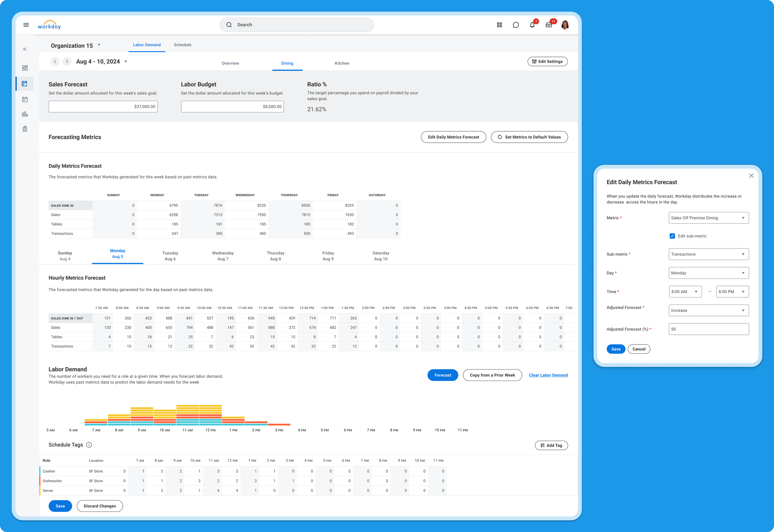Expand sidebar with arrow icon
This screenshot has height=532, width=774.
click(24, 49)
